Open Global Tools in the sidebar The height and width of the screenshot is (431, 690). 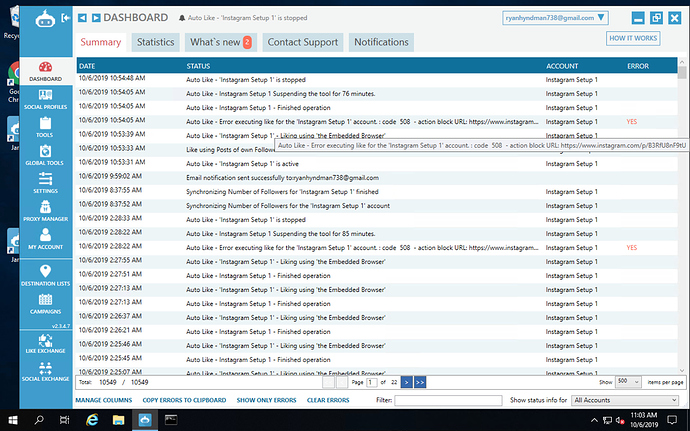[x=45, y=155]
